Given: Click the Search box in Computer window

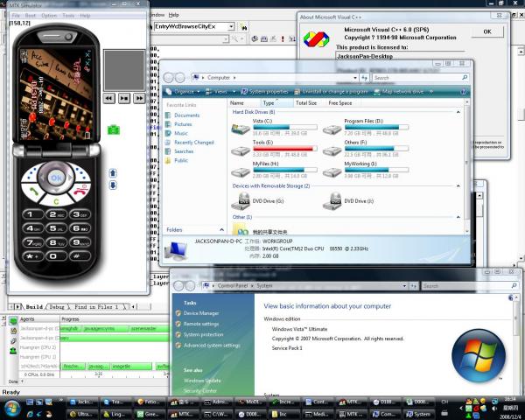Looking at the screenshot, I should 420,78.
